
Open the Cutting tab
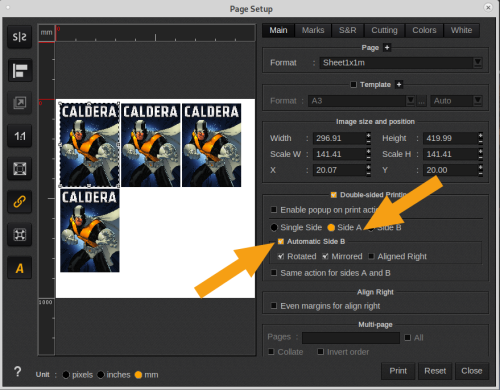point(384,30)
